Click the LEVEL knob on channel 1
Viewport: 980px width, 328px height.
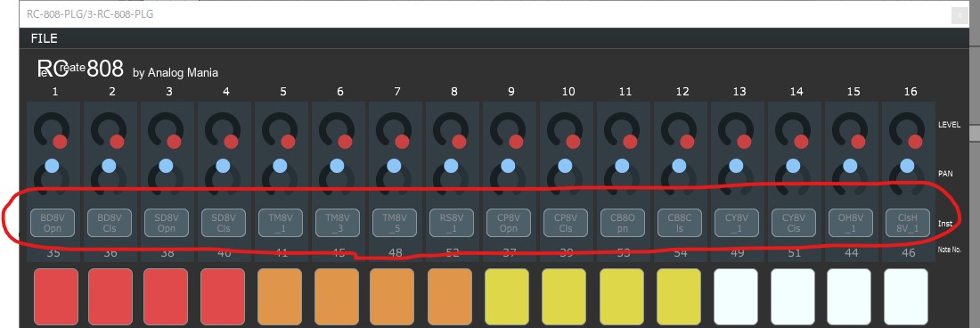click(53, 130)
